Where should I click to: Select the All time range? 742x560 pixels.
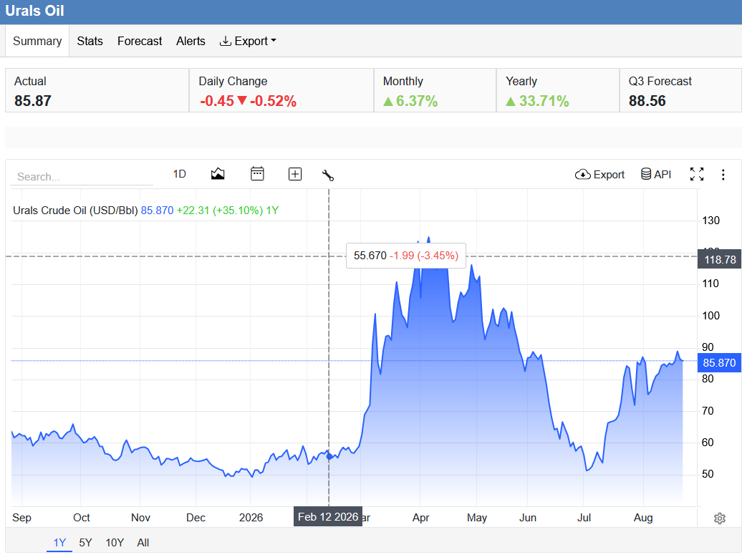pos(143,543)
